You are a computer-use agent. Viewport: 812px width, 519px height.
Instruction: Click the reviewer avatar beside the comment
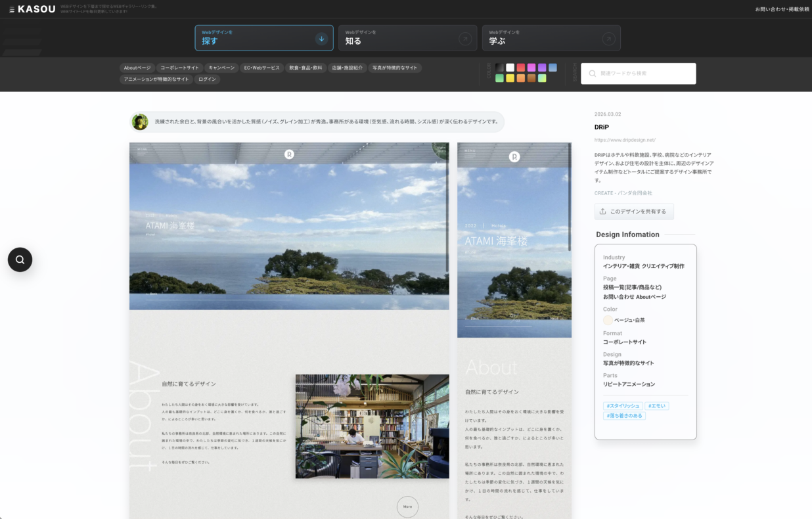(140, 122)
